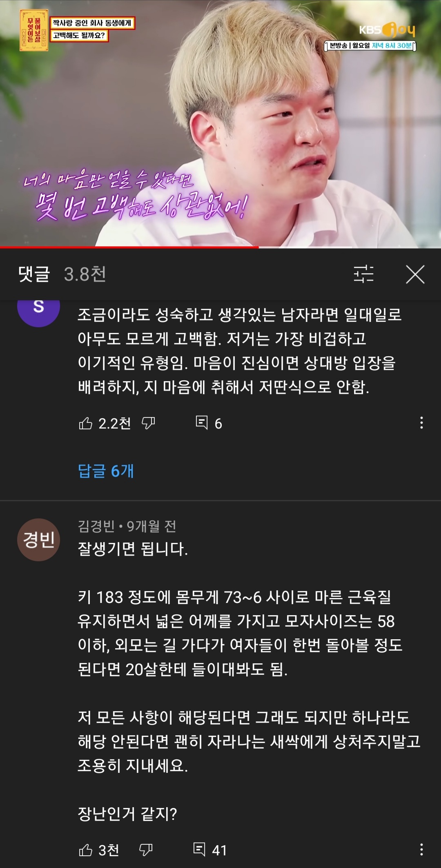Image resolution: width=441 pixels, height=868 pixels.
Task: Dislike 김경빈's comment
Action: click(146, 850)
